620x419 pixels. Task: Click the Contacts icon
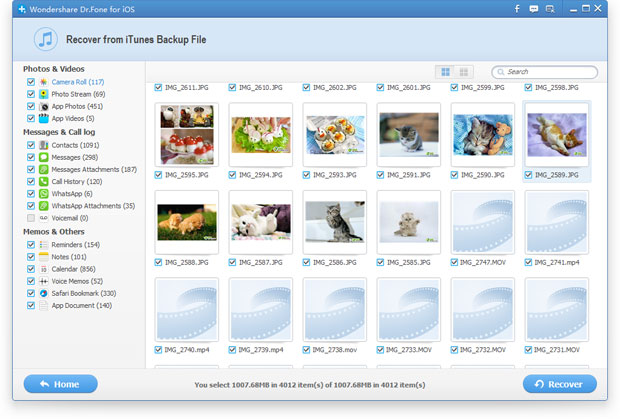point(43,145)
